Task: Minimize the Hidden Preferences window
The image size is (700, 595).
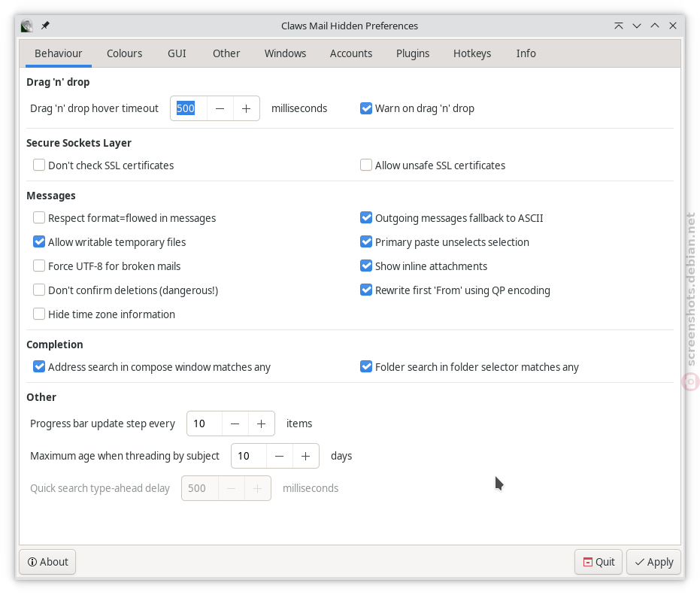Action: [637, 26]
